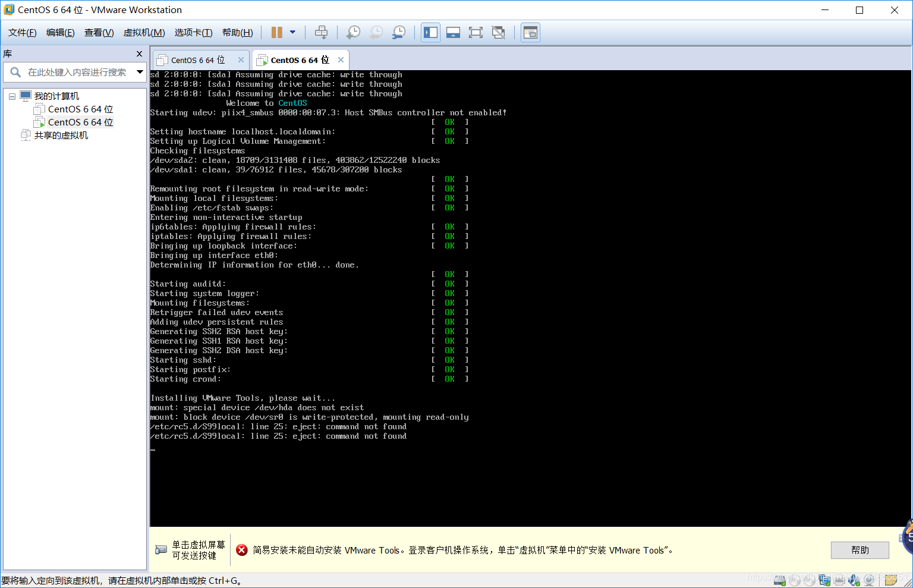Click the 帮助 button near the warning message
913x588 pixels.
(x=859, y=550)
